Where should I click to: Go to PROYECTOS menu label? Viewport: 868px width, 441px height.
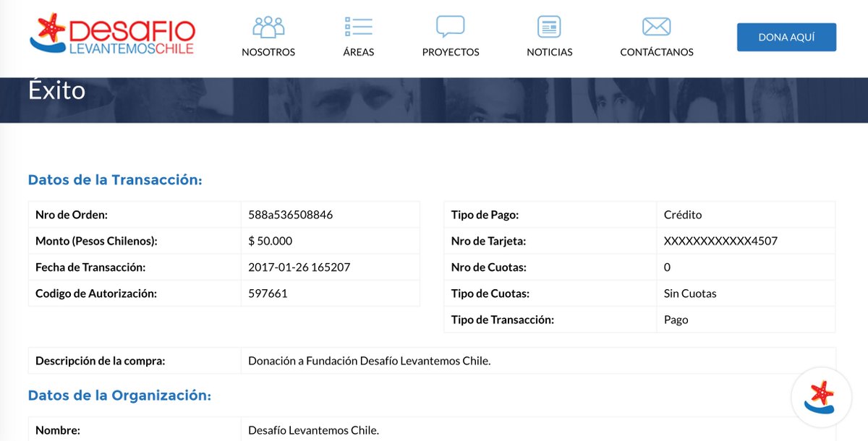[x=451, y=52]
